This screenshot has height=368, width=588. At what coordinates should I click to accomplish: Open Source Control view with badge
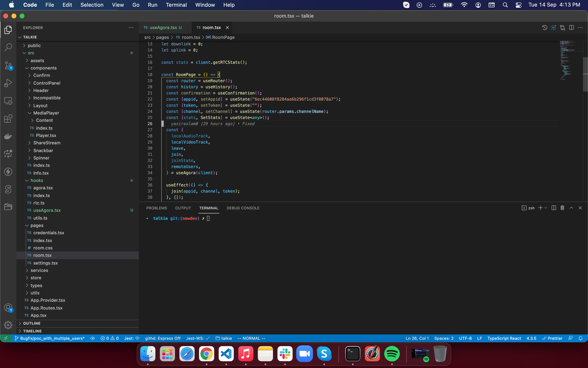[8, 65]
